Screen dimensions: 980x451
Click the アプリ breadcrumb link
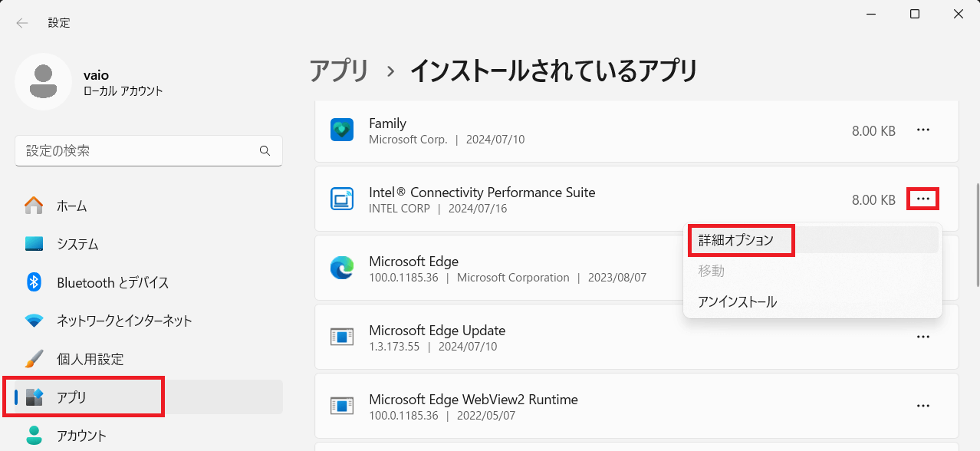(x=339, y=71)
